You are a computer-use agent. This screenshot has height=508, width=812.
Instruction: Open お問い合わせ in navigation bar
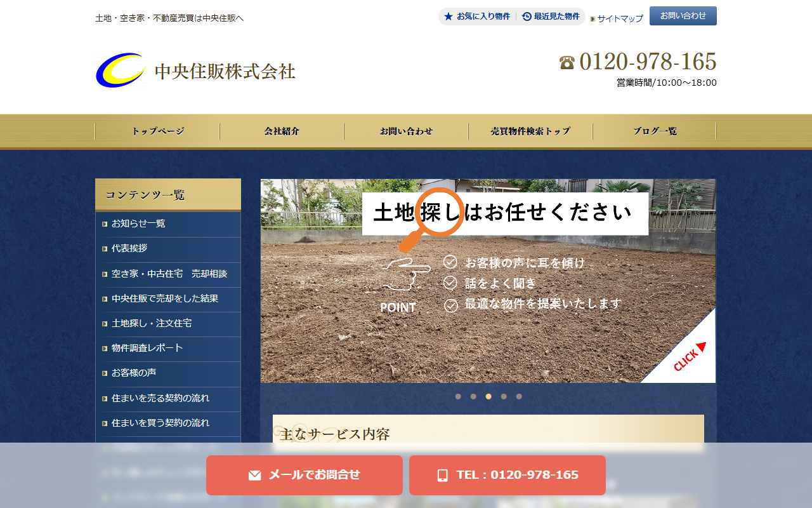click(x=406, y=131)
